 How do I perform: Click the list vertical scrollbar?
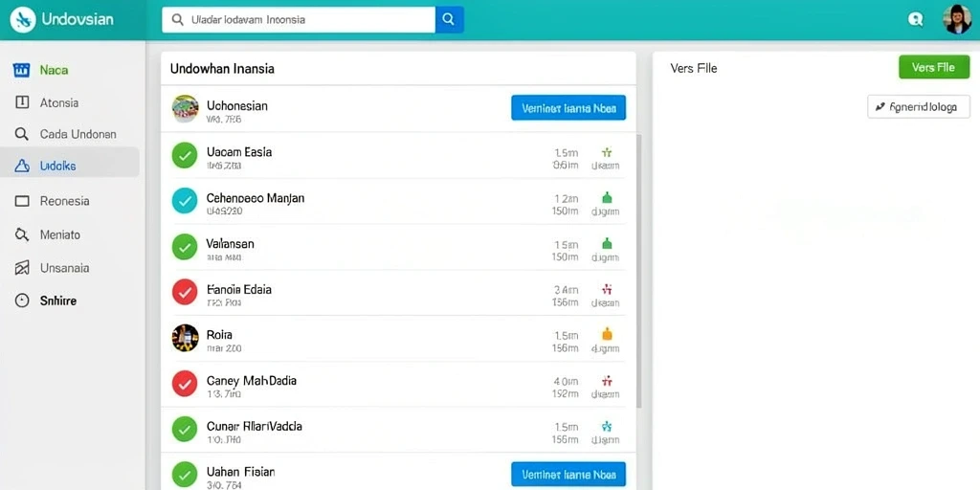638,270
